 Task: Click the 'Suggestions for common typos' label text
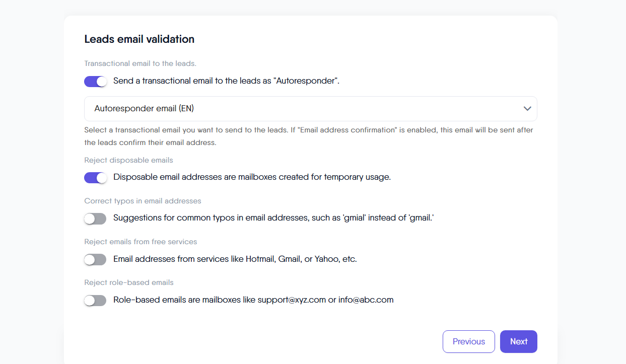(x=273, y=218)
